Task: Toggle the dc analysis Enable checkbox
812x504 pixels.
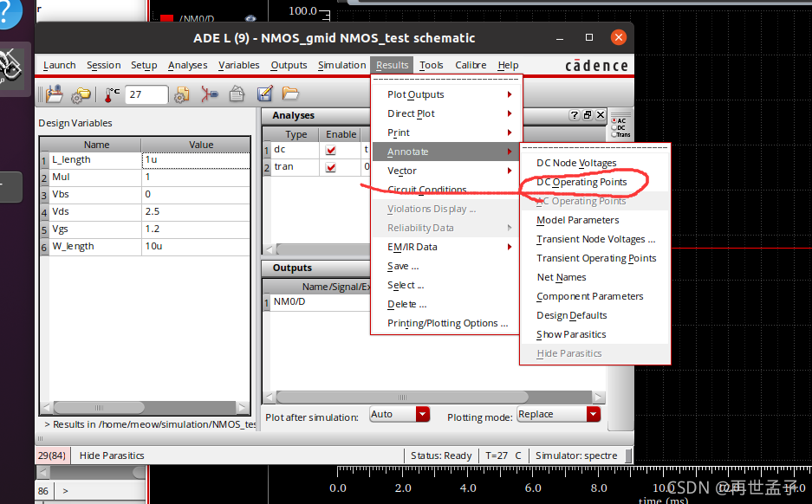Action: coord(330,150)
